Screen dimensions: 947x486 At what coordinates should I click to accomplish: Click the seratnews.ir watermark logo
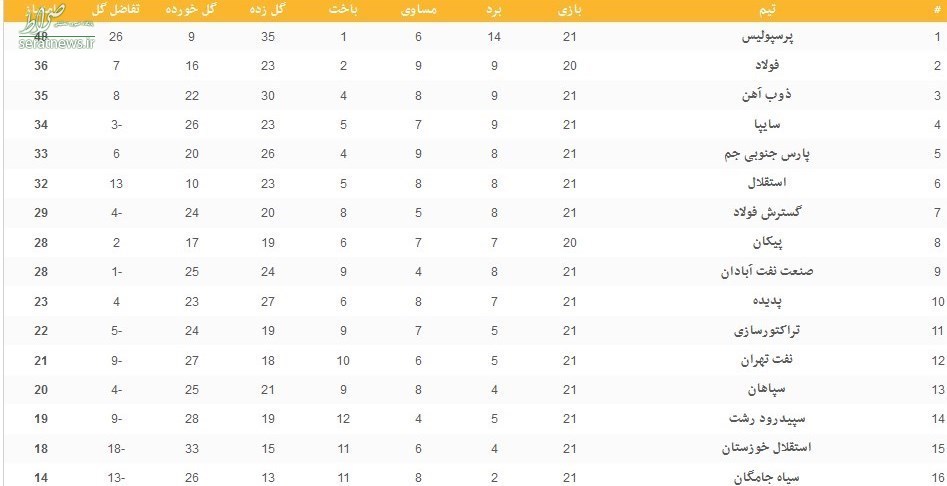(57, 25)
